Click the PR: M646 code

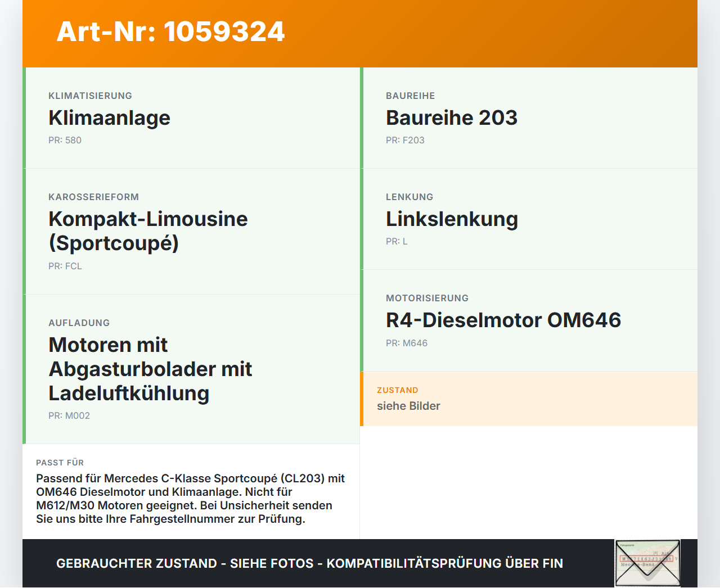click(407, 343)
